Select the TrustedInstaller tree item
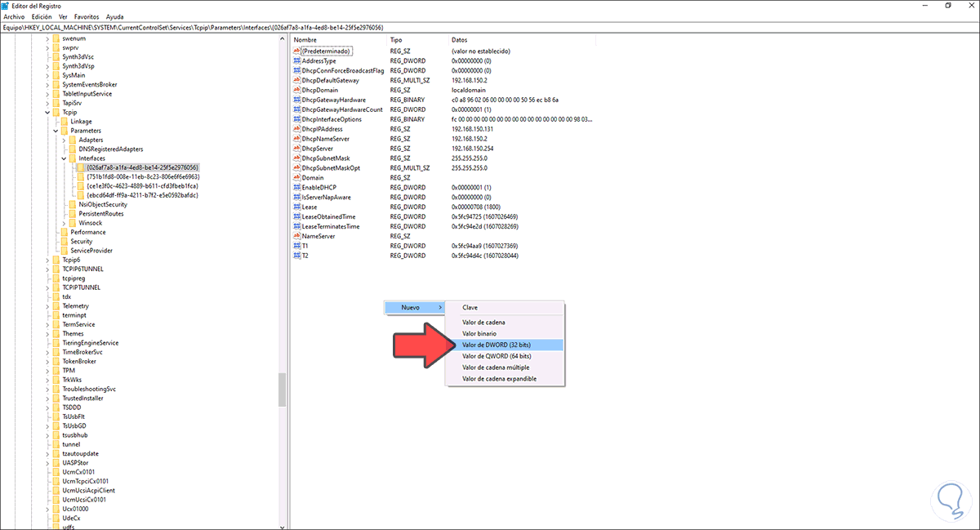The height and width of the screenshot is (530, 980). click(x=82, y=398)
